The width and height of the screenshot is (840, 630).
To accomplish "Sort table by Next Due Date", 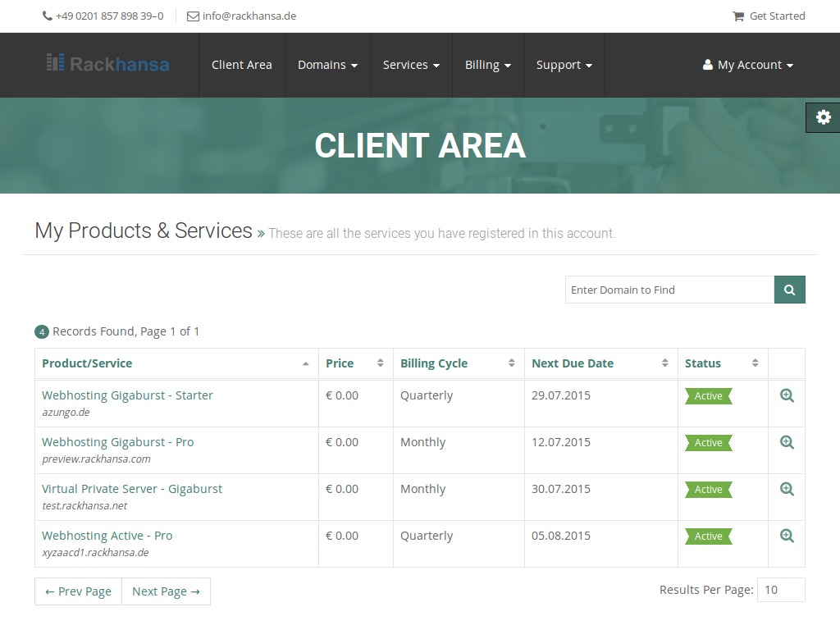I will coord(600,363).
